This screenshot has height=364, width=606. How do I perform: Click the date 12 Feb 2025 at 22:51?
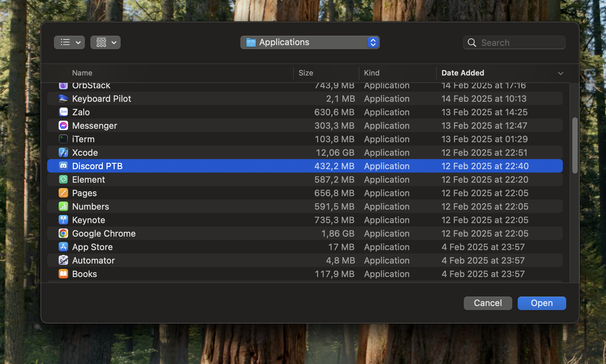pos(484,153)
